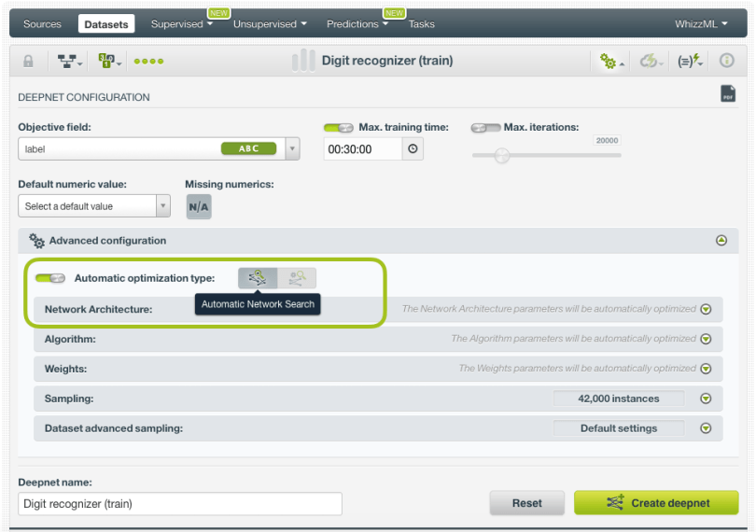The height and width of the screenshot is (532, 756).
Task: Open the configure gears menu icon
Action: [x=611, y=61]
